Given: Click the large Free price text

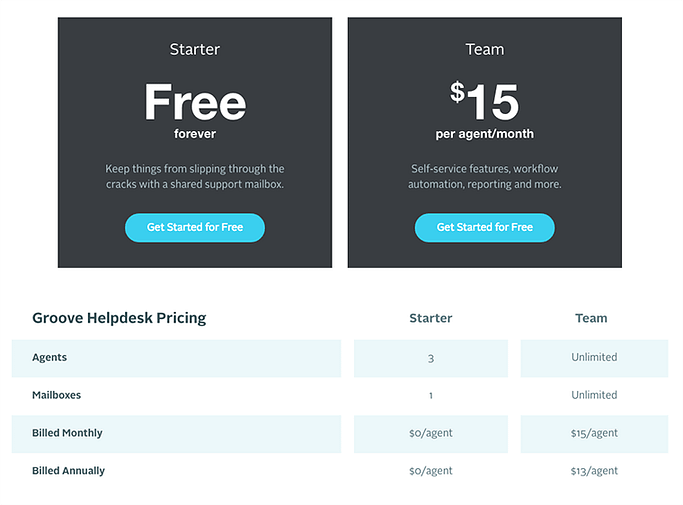Looking at the screenshot, I should pos(195,102).
